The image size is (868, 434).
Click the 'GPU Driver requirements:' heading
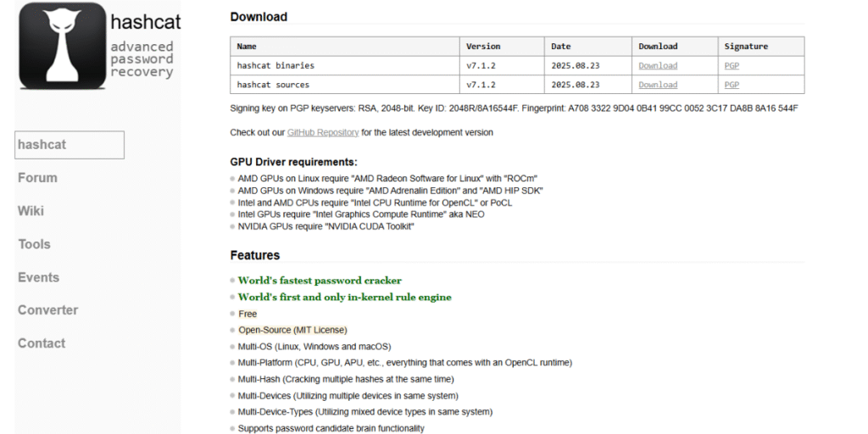[x=294, y=162]
